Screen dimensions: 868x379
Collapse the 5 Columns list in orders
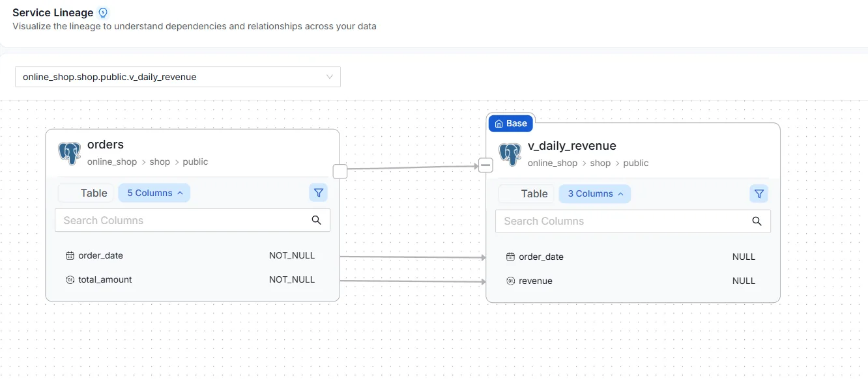click(154, 193)
